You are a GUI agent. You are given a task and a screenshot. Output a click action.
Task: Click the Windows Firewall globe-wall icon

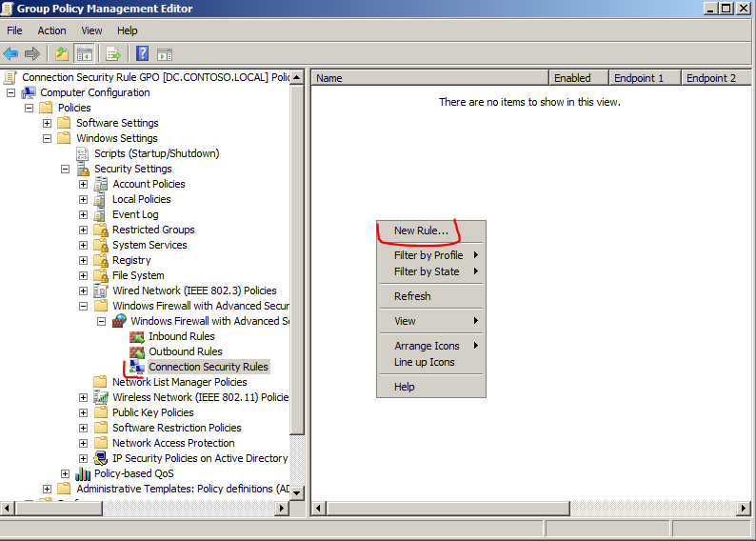[119, 321]
